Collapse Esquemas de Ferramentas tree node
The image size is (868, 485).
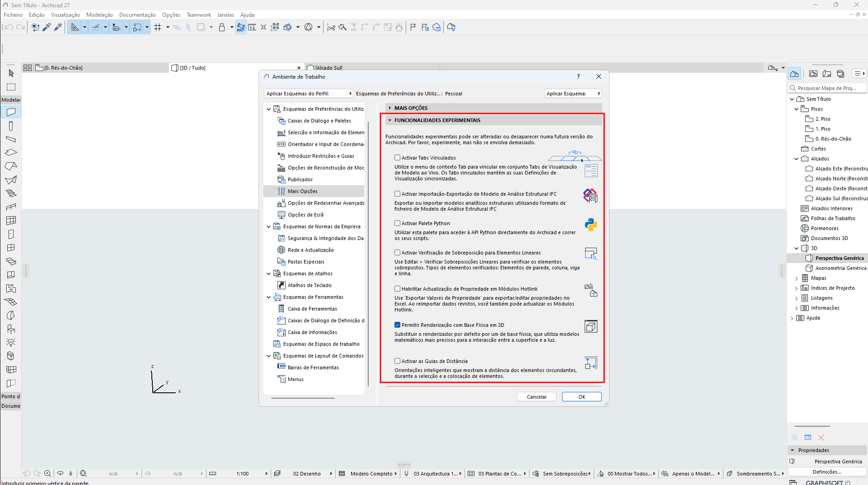click(x=269, y=297)
